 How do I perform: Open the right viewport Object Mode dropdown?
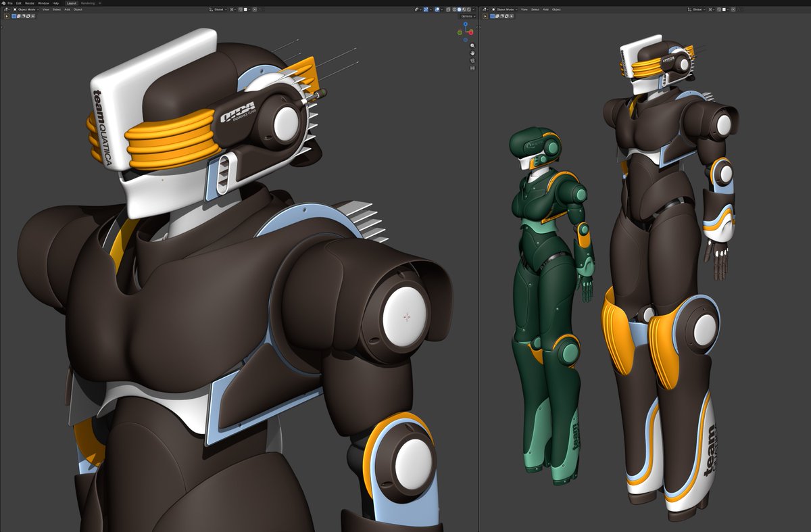504,9
